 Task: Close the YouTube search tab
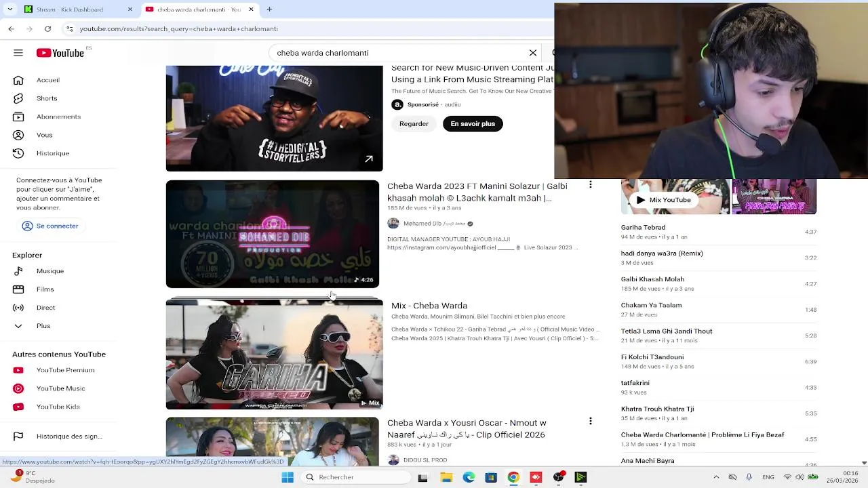tap(251, 9)
